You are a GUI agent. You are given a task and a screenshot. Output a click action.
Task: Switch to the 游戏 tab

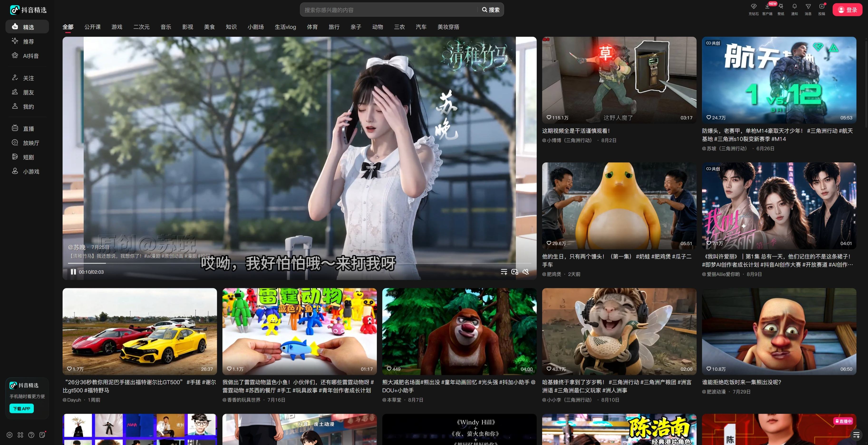pyautogui.click(x=117, y=27)
